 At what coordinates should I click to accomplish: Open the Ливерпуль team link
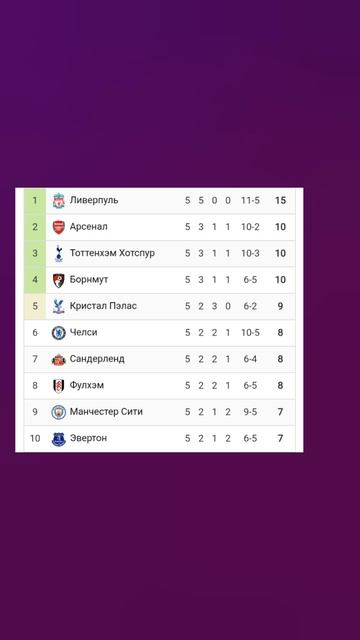[94, 200]
